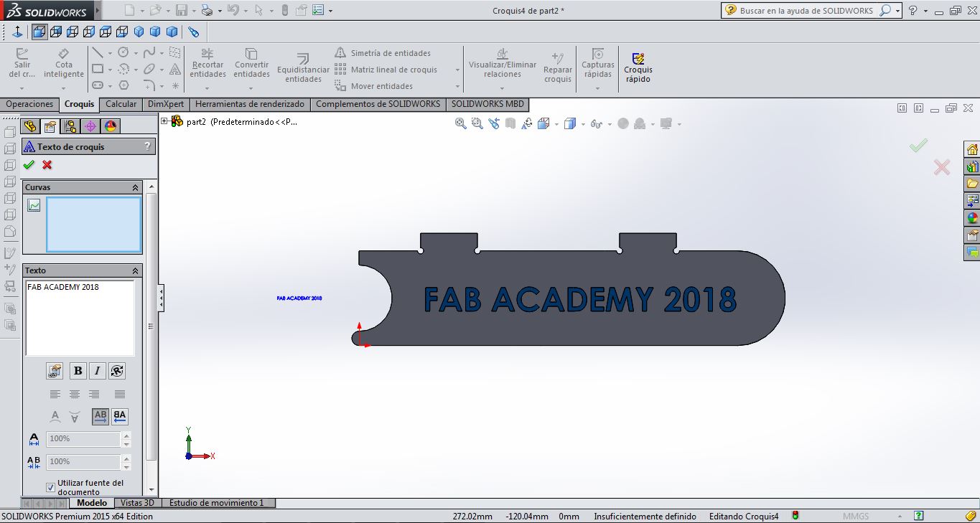Image resolution: width=980 pixels, height=523 pixels.
Task: Open the help icon in Texto de croquis
Action: (148, 146)
